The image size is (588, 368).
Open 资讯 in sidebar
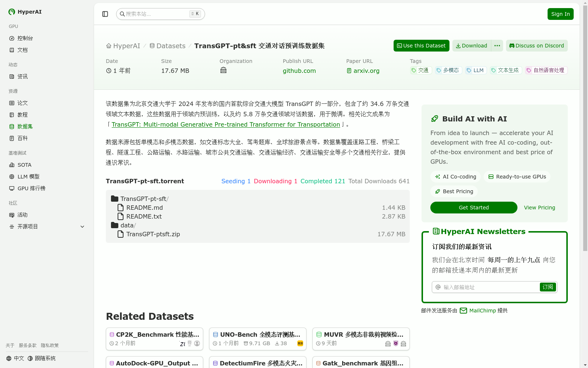click(47, 77)
